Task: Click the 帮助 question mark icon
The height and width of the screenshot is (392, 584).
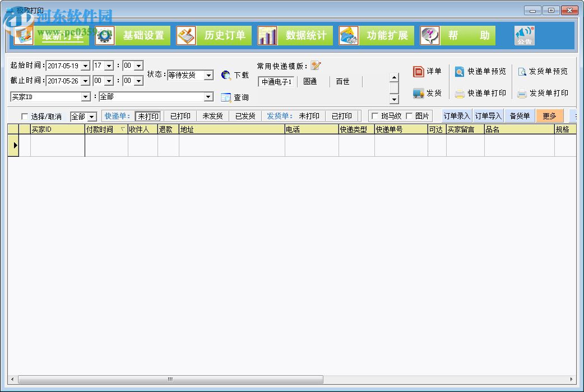Action: coord(430,36)
